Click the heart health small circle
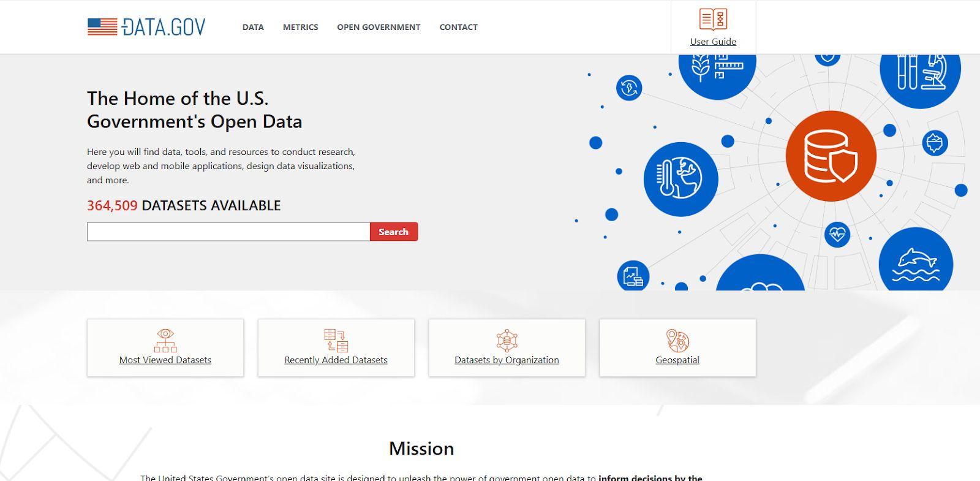Viewport: 980px width, 481px height. (x=837, y=234)
